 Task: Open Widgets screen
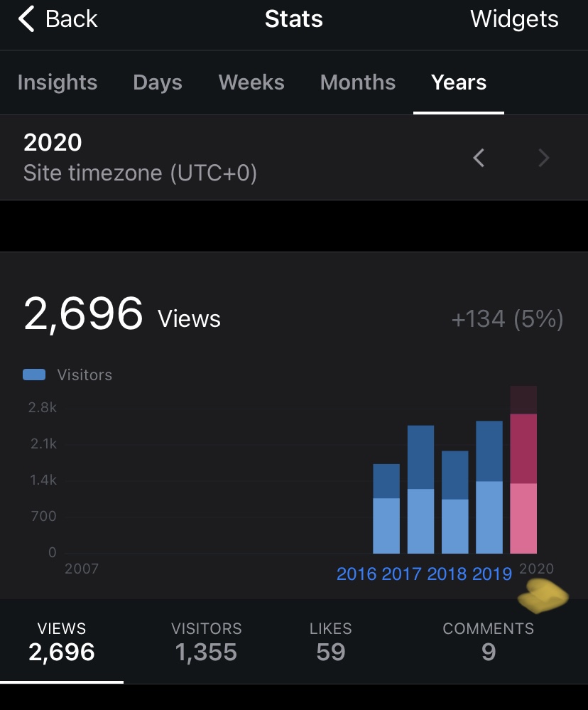[x=514, y=19]
